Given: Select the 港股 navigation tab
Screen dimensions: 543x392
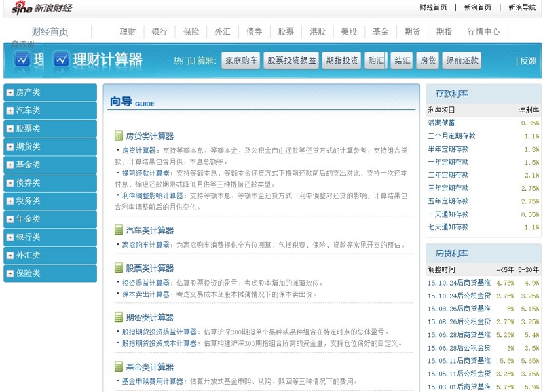Looking at the screenshot, I should tap(317, 31).
